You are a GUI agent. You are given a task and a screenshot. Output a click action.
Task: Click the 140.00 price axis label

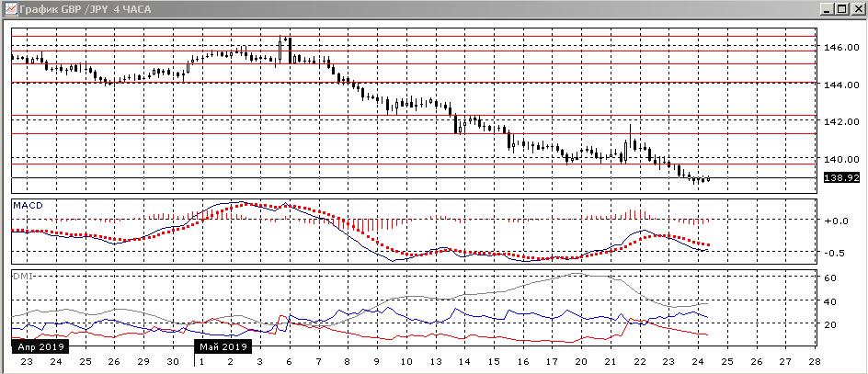(840, 158)
